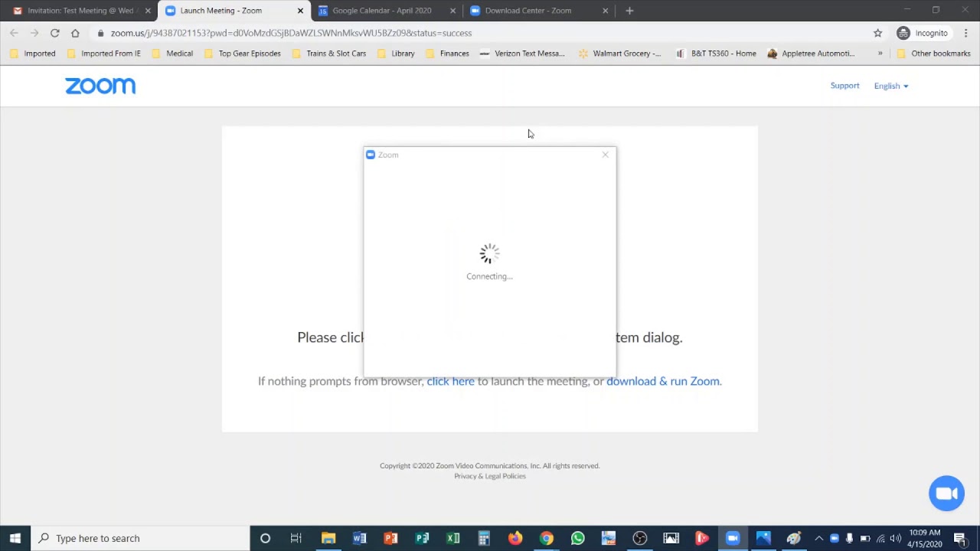The width and height of the screenshot is (980, 551).
Task: Launch Publisher from the taskbar
Action: pos(422,538)
